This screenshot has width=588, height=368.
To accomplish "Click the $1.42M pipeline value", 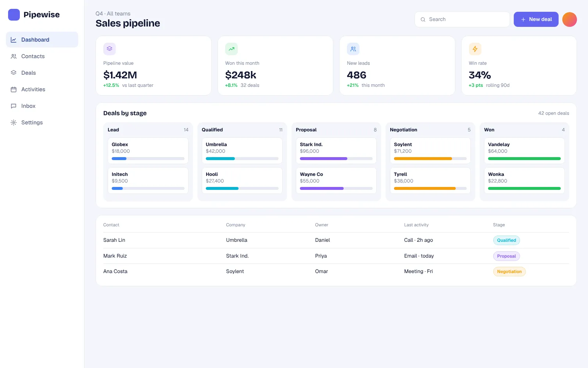I will tap(120, 75).
